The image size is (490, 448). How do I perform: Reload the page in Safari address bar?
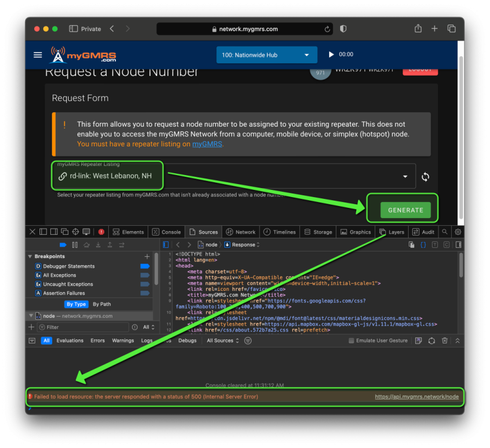(327, 29)
